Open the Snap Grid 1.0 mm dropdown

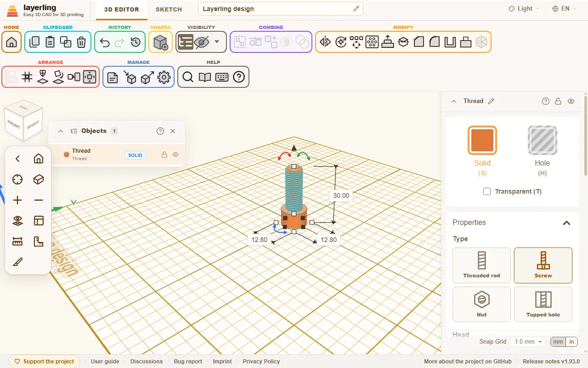[528, 342]
